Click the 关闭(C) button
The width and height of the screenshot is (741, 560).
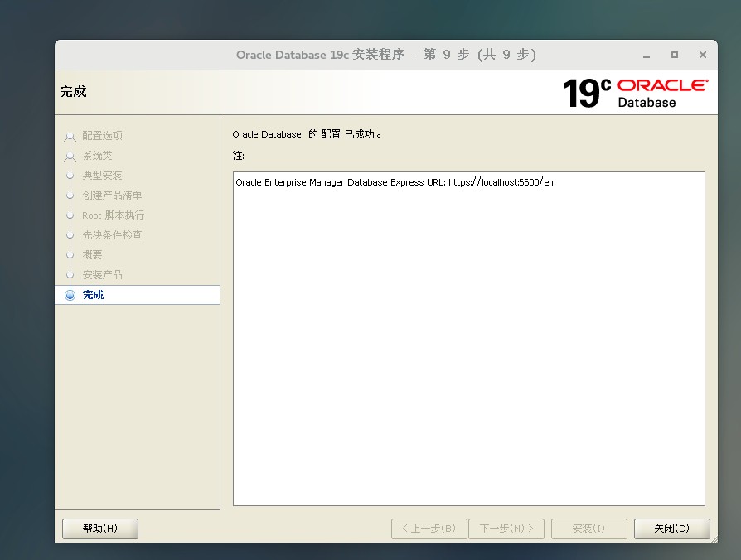[671, 529]
